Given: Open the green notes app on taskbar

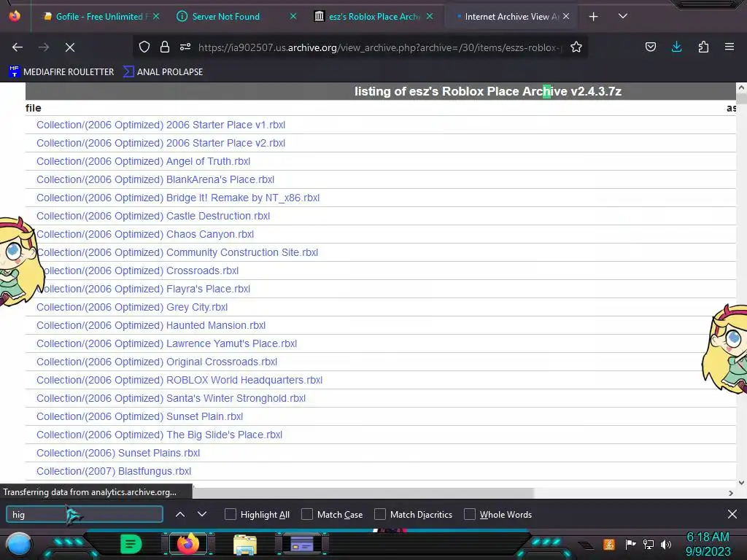Looking at the screenshot, I should [x=131, y=544].
